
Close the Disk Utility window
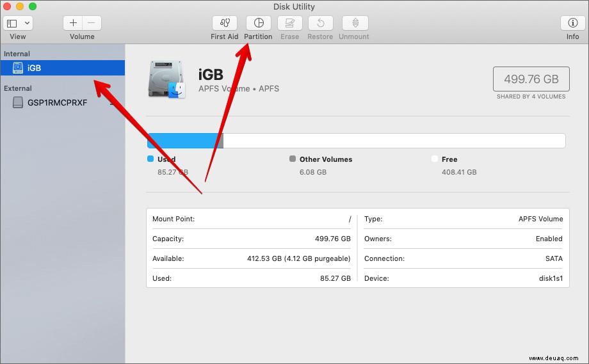7,6
